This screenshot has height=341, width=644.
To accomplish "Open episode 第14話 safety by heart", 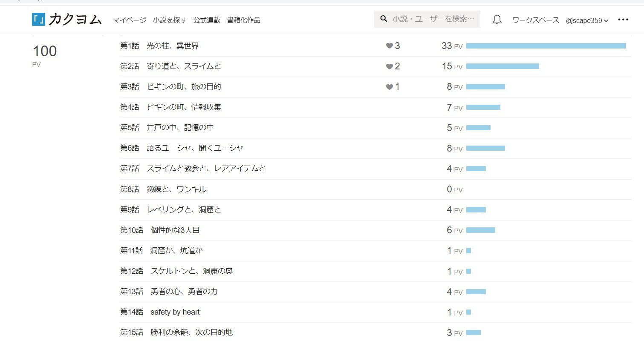I will pyautogui.click(x=160, y=312).
